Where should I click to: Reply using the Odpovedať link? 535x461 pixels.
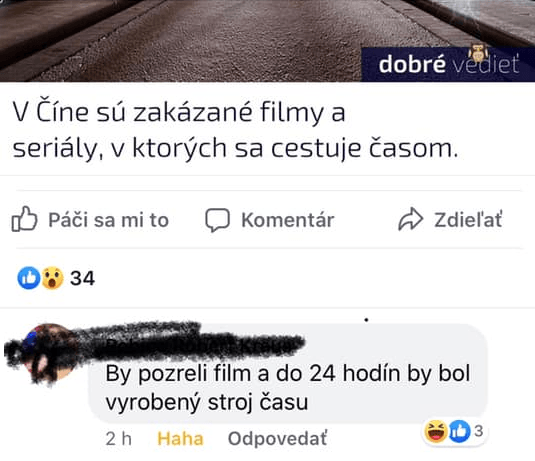pos(277,438)
